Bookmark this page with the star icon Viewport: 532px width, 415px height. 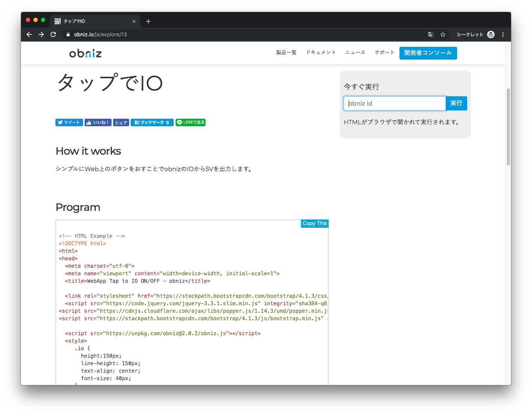coord(443,34)
